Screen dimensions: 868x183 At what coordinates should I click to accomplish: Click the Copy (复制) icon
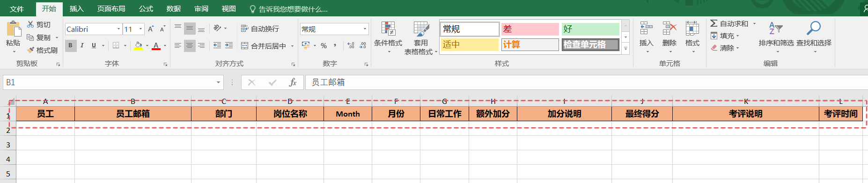[x=30, y=37]
